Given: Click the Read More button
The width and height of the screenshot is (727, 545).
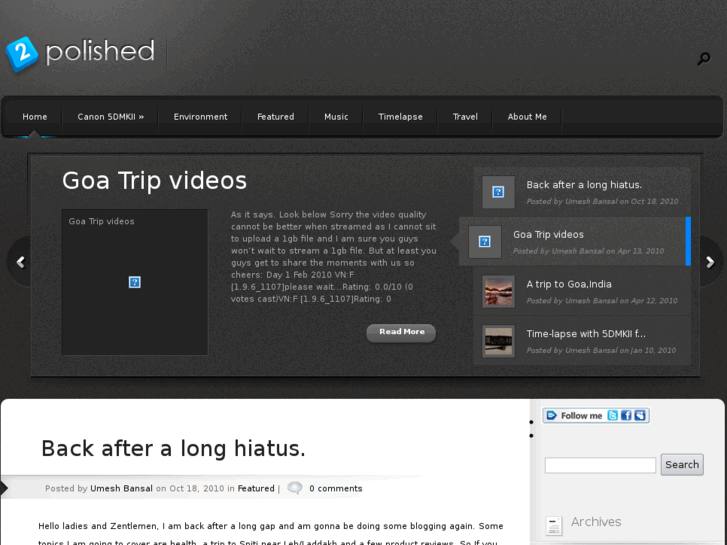Looking at the screenshot, I should point(401,333).
